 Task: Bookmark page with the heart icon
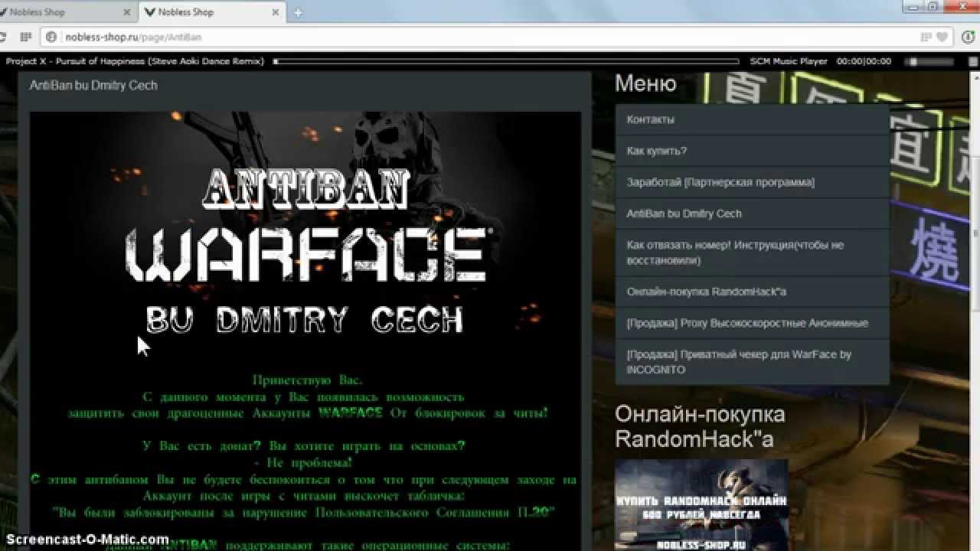tap(942, 37)
